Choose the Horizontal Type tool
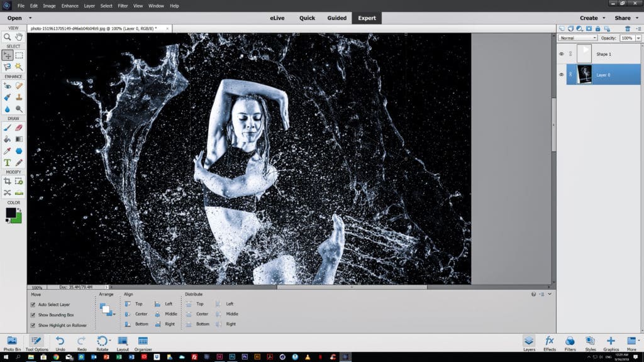The width and height of the screenshot is (644, 362). 7,163
